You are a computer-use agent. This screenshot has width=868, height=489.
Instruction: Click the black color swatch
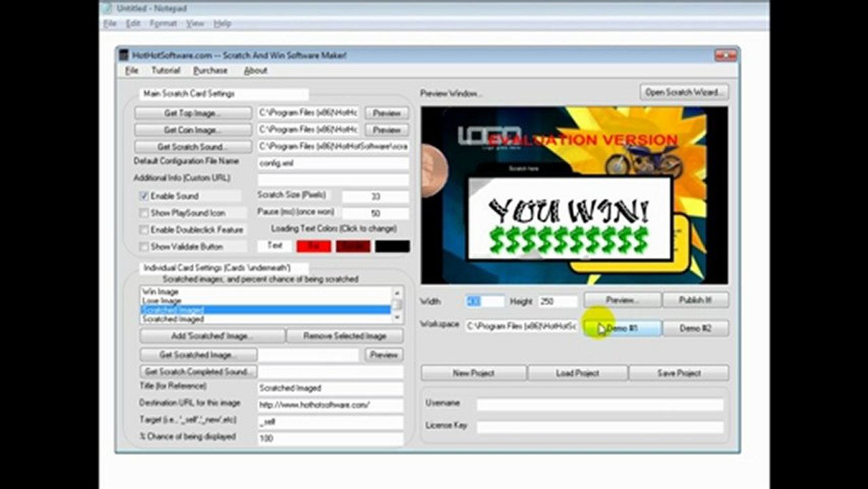(392, 246)
